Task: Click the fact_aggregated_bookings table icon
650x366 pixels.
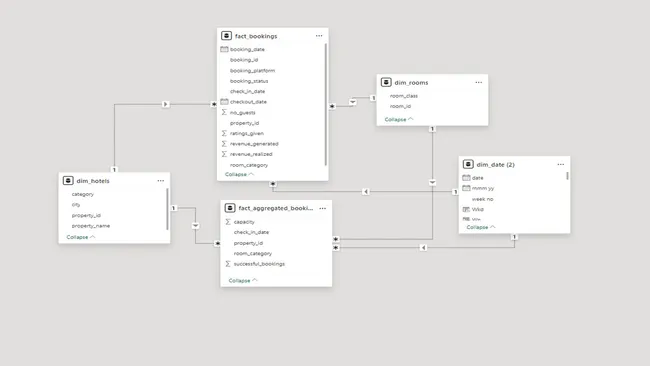Action: pyautogui.click(x=230, y=208)
